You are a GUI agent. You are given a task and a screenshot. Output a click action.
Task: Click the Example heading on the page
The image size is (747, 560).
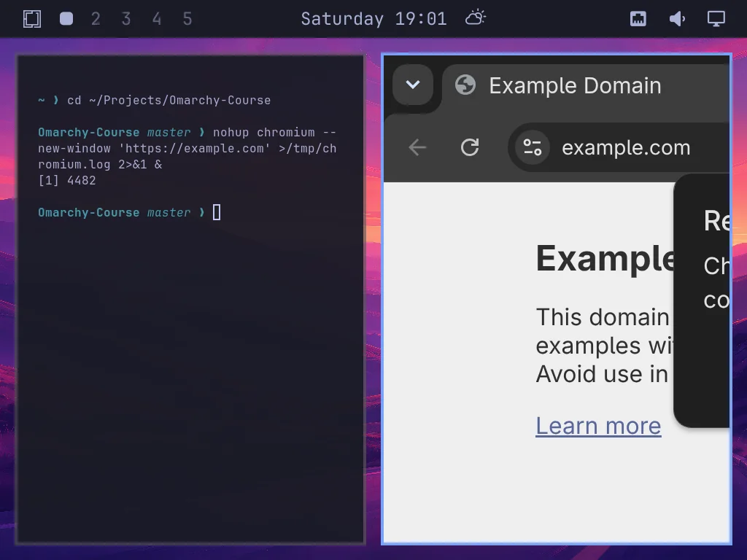[x=605, y=258]
